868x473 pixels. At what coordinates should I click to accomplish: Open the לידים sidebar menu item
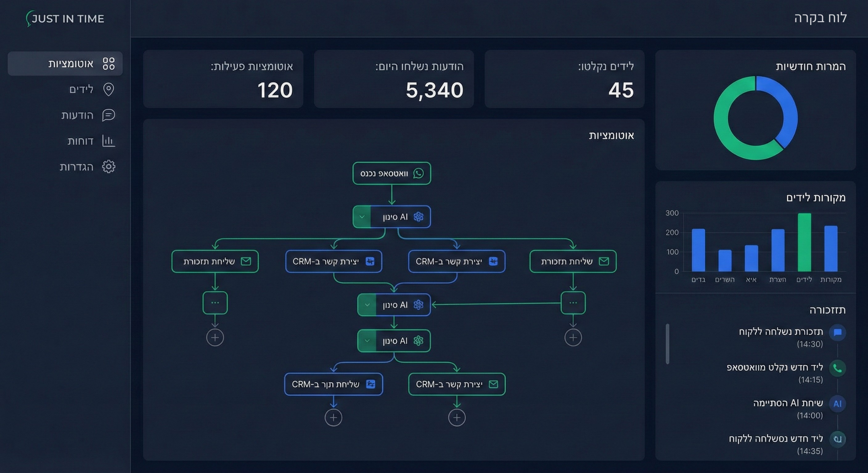pyautogui.click(x=81, y=89)
